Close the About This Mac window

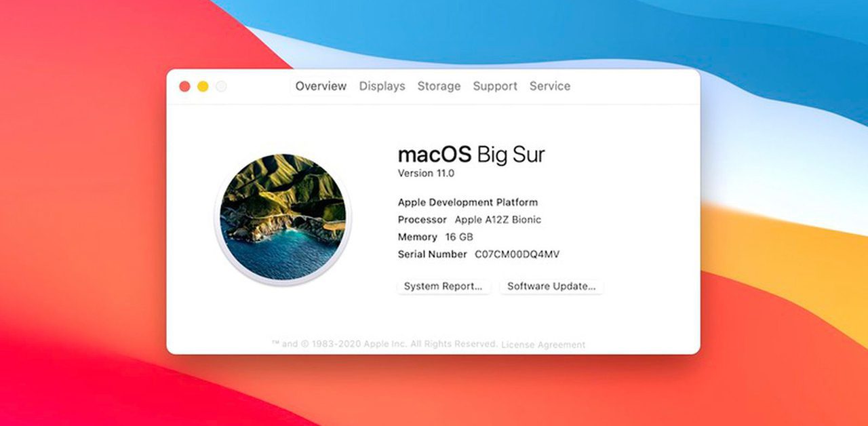(184, 86)
